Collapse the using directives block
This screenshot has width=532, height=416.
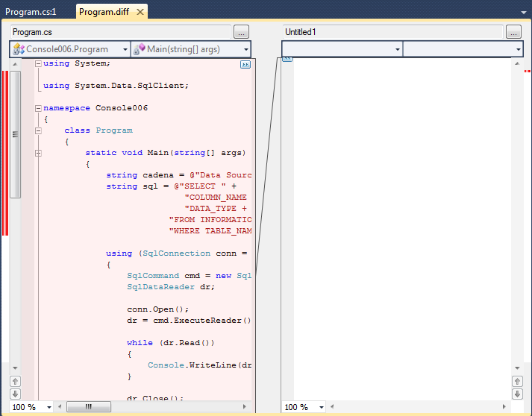37,64
